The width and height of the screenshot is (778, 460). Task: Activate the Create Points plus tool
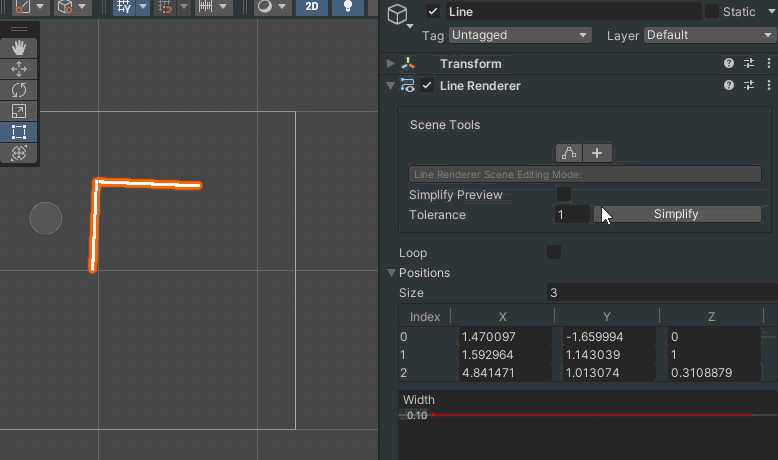(597, 153)
